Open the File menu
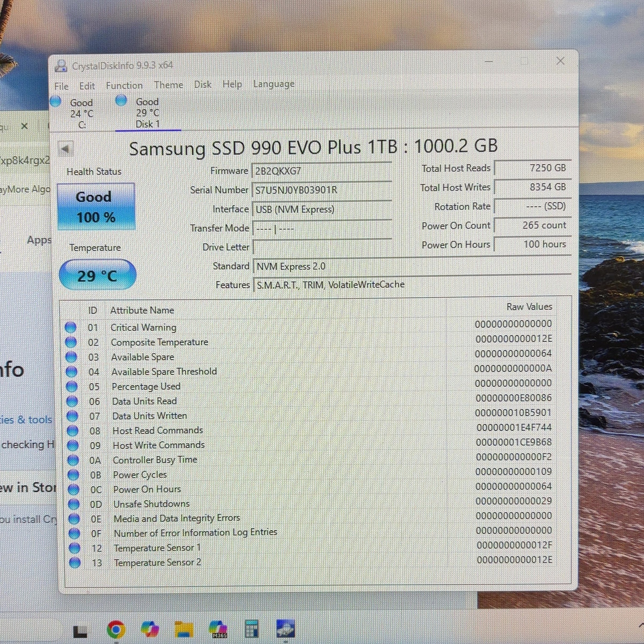 [x=61, y=86]
